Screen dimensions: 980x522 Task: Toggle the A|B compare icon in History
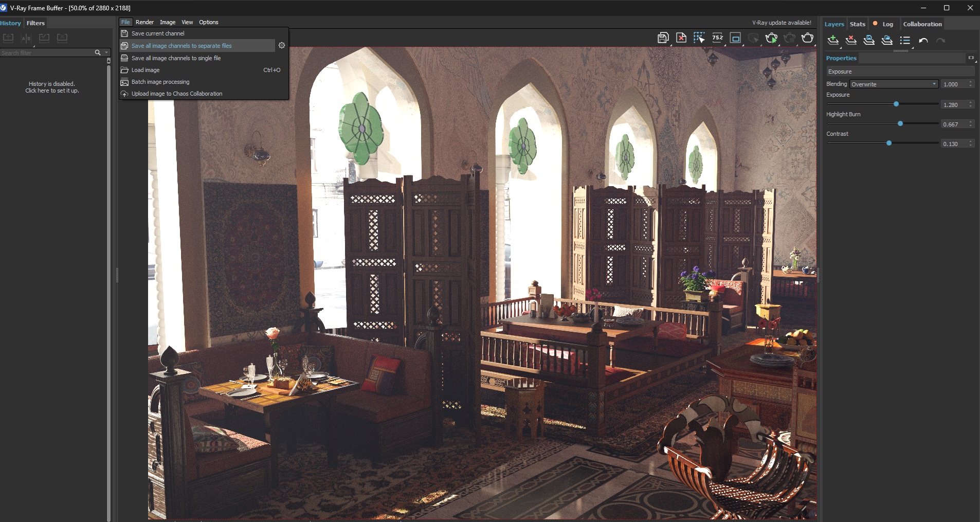26,38
